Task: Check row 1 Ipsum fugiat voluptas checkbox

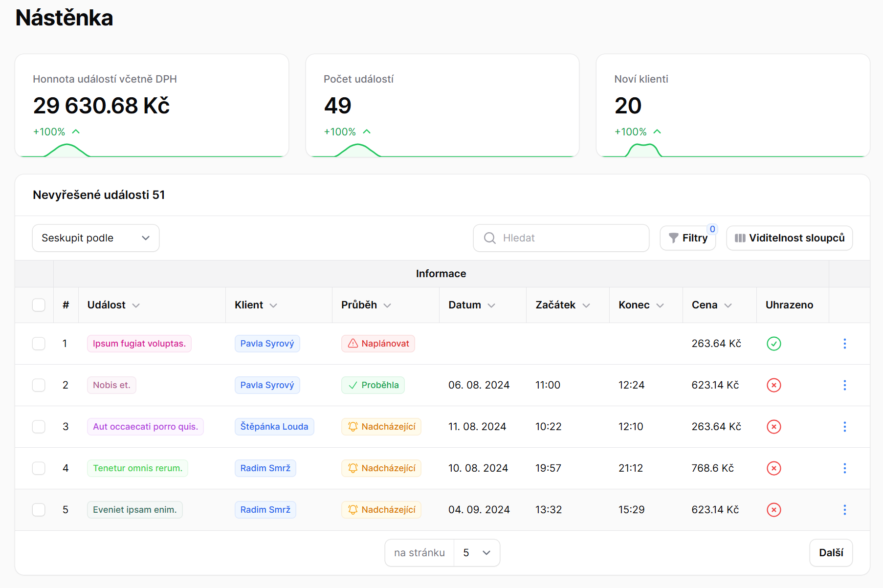Action: [x=39, y=344]
